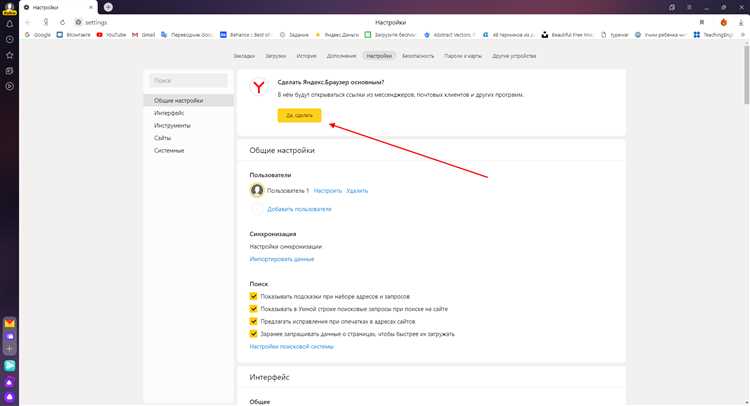Click the yellow 'Да, сделать' button
This screenshot has height=406, width=750.
pos(299,116)
